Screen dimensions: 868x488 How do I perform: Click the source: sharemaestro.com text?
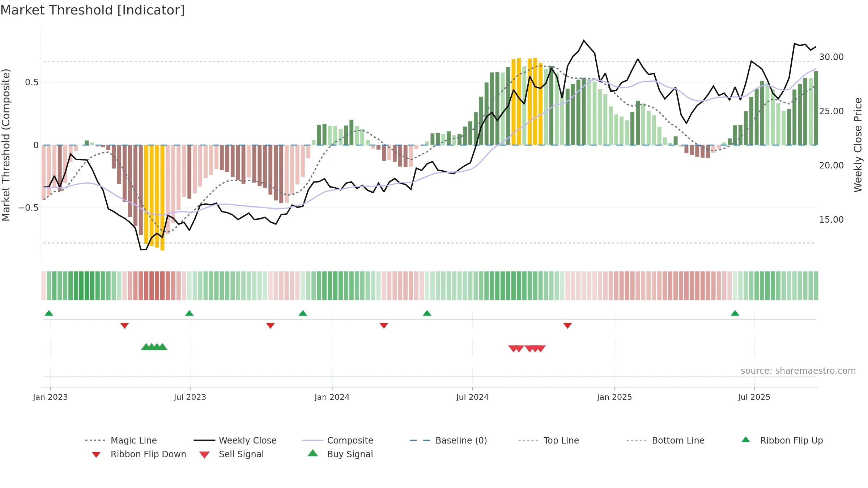coord(798,371)
